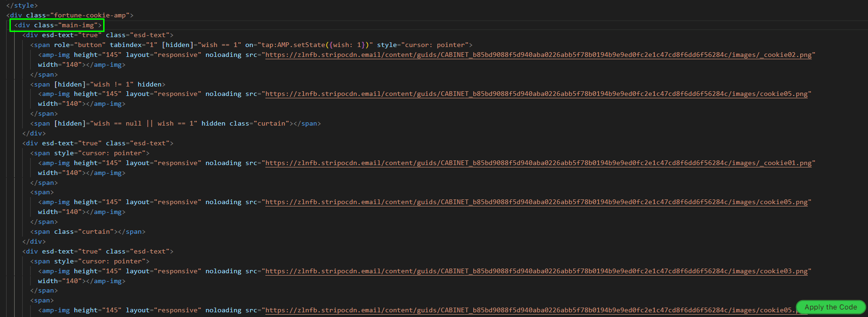Click the div class="fortune-cookie-amp" line
This screenshot has width=868, height=317.
coord(70,16)
